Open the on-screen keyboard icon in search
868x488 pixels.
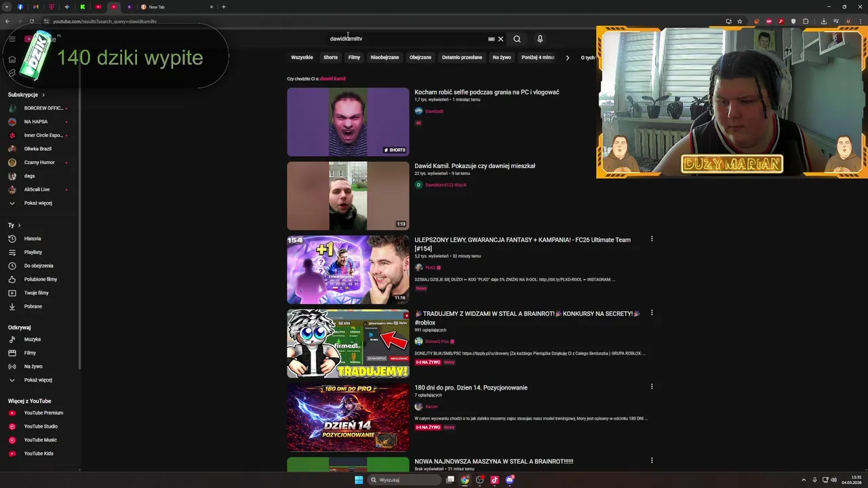click(x=491, y=39)
